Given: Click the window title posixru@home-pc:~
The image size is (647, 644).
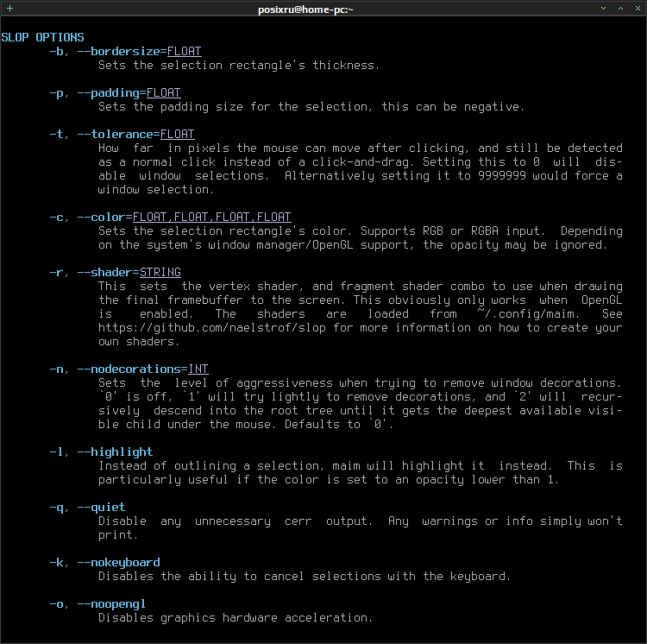Looking at the screenshot, I should click(305, 9).
